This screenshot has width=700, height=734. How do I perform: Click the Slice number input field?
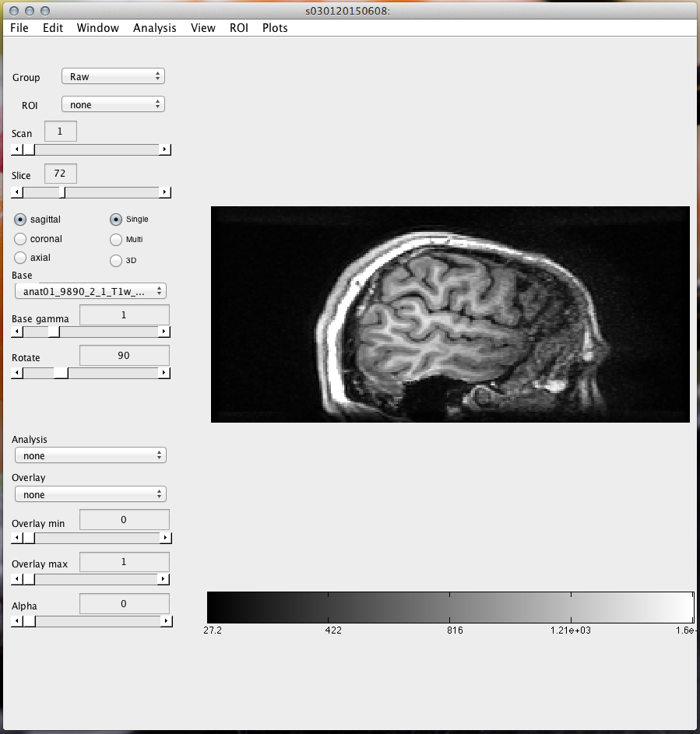[60, 174]
